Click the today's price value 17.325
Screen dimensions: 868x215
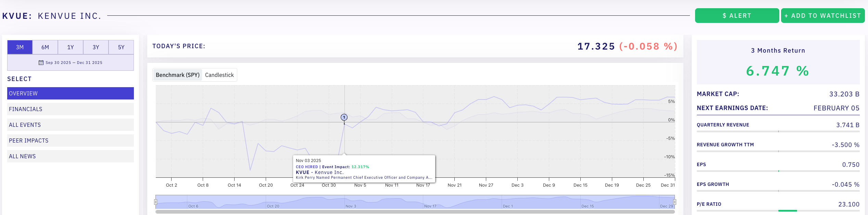point(596,46)
